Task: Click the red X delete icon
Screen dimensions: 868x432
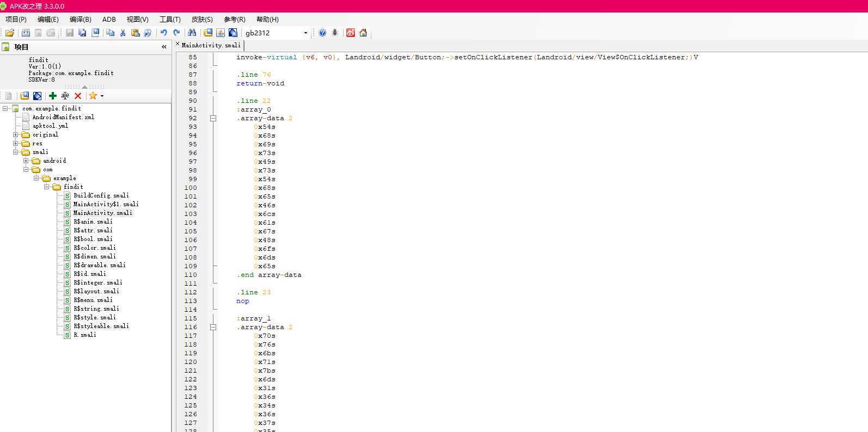Action: [78, 96]
